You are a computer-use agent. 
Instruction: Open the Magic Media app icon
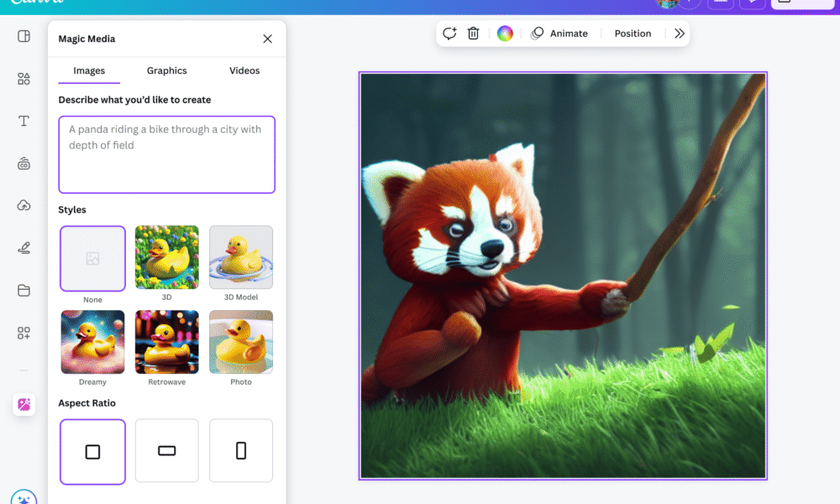[24, 404]
